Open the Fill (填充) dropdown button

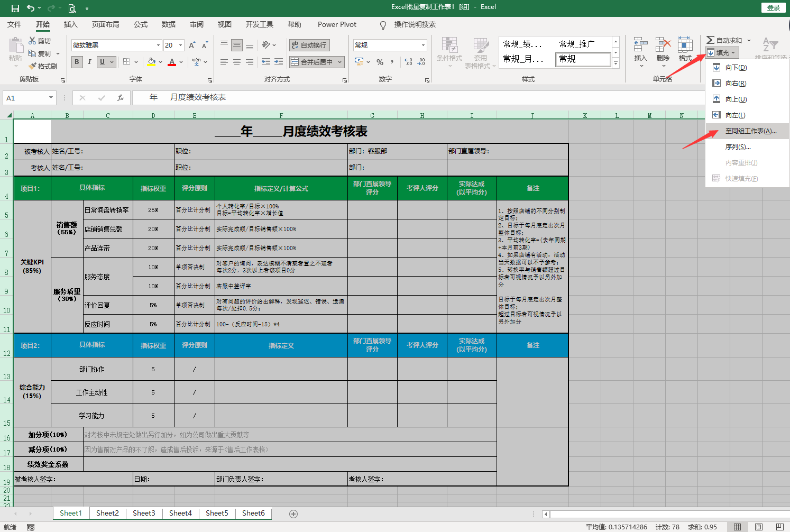721,53
